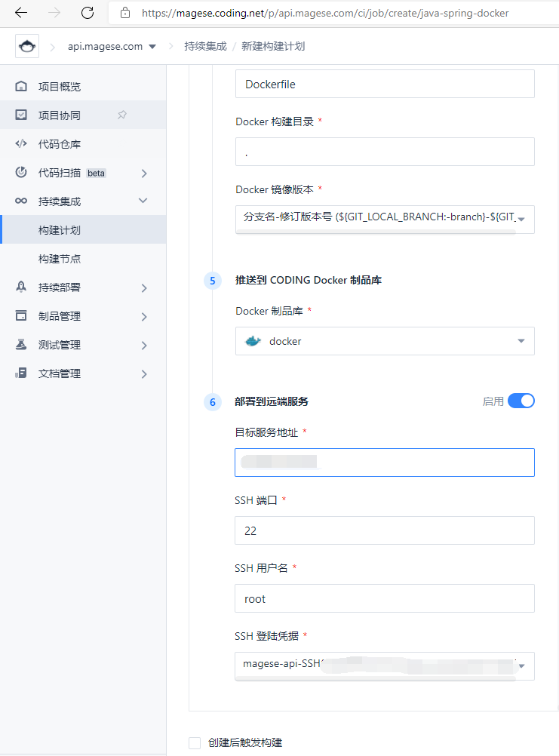Focus the 目标服务地址 input field
The width and height of the screenshot is (559, 756).
pos(385,463)
